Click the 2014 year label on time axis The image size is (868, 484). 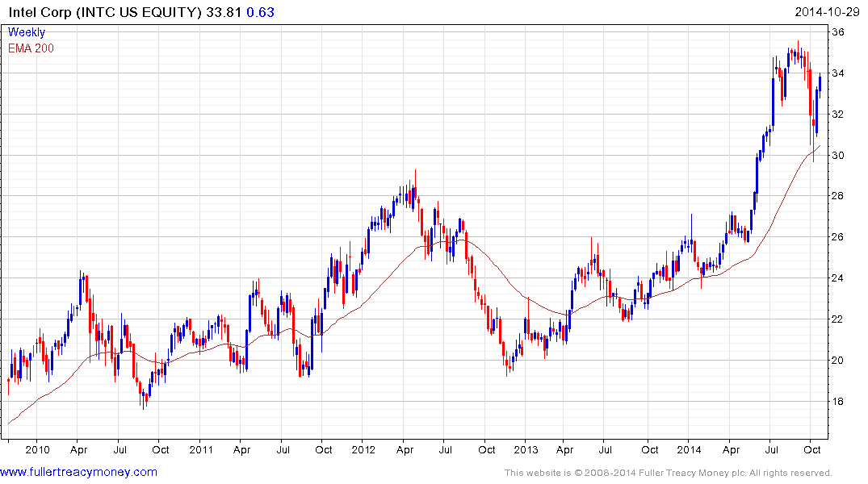click(689, 449)
